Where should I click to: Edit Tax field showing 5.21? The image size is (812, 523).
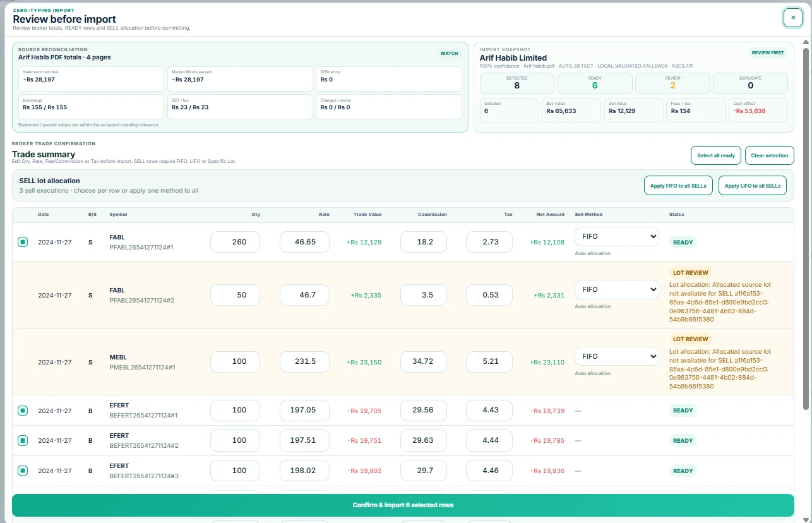(489, 362)
